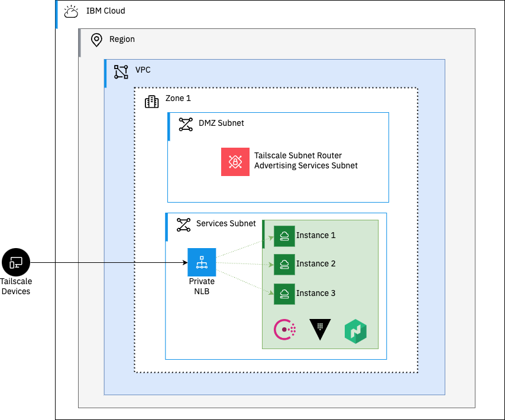This screenshot has width=505, height=420.
Task: Click the Services Subnet label
Action: (226, 223)
